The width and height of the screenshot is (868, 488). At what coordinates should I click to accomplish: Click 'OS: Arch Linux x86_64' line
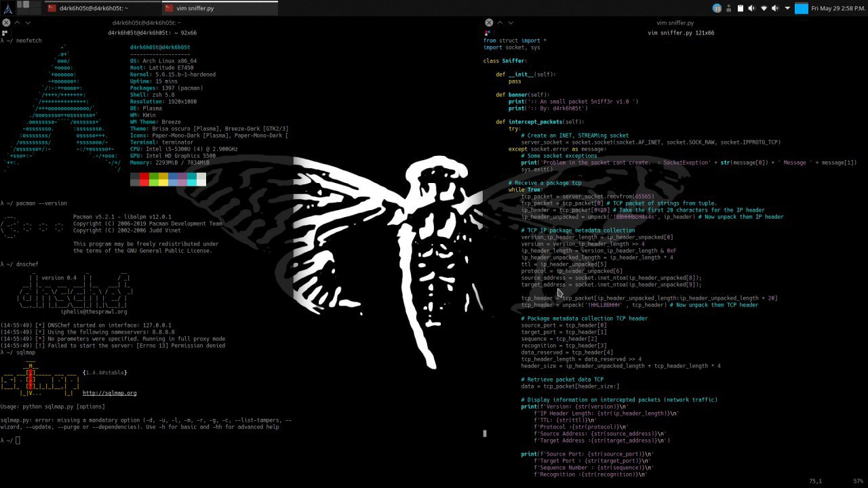(163, 61)
